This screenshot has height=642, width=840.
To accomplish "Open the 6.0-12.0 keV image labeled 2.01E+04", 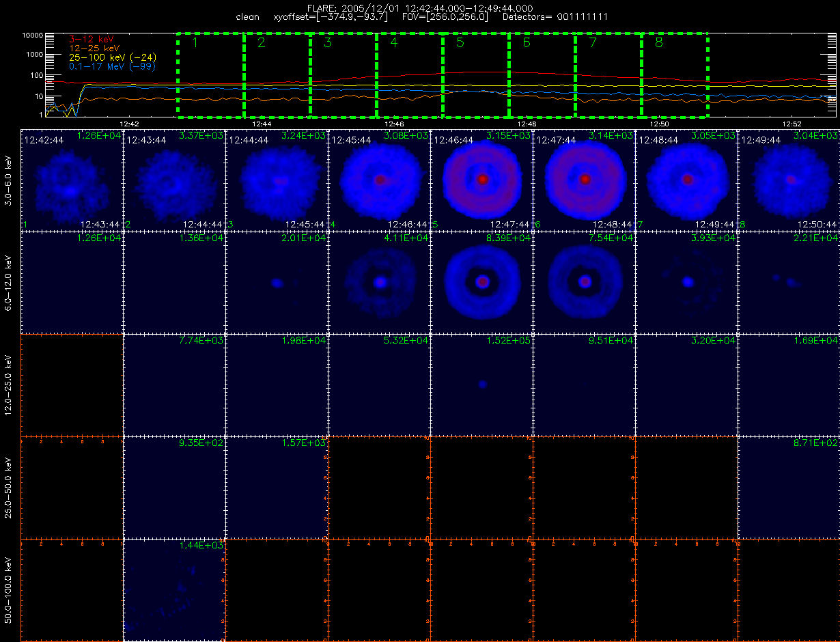I will [x=277, y=281].
